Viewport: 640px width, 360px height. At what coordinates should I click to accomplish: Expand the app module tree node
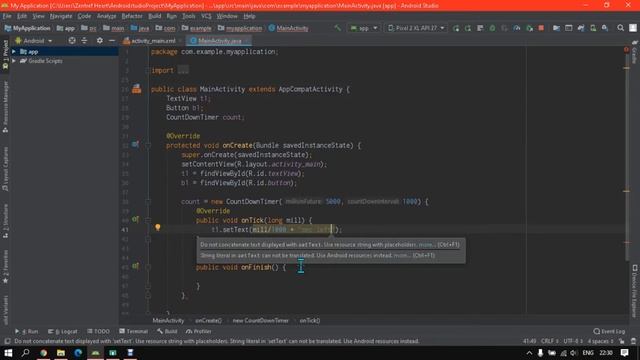[x=14, y=52]
